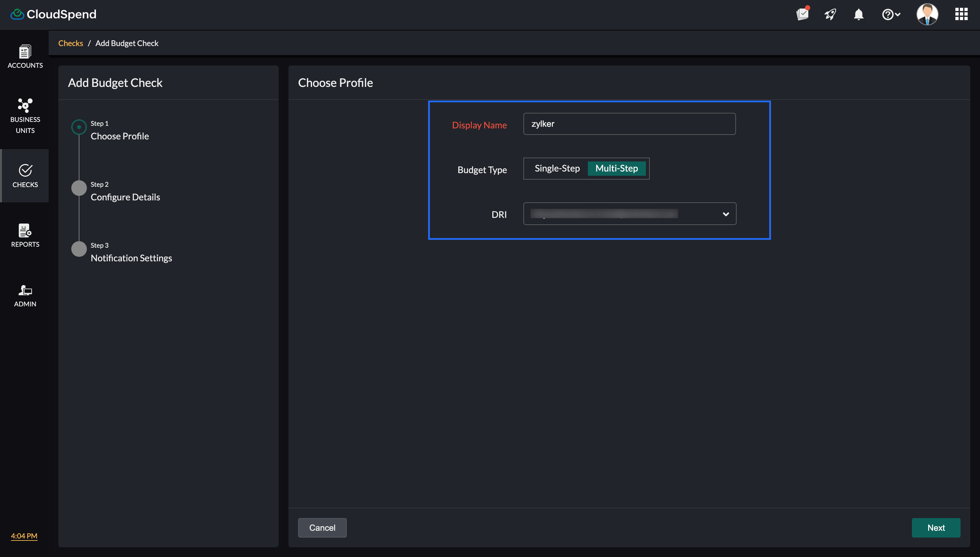980x557 pixels.
Task: Open the Accounts sidebar icon
Action: 25,56
